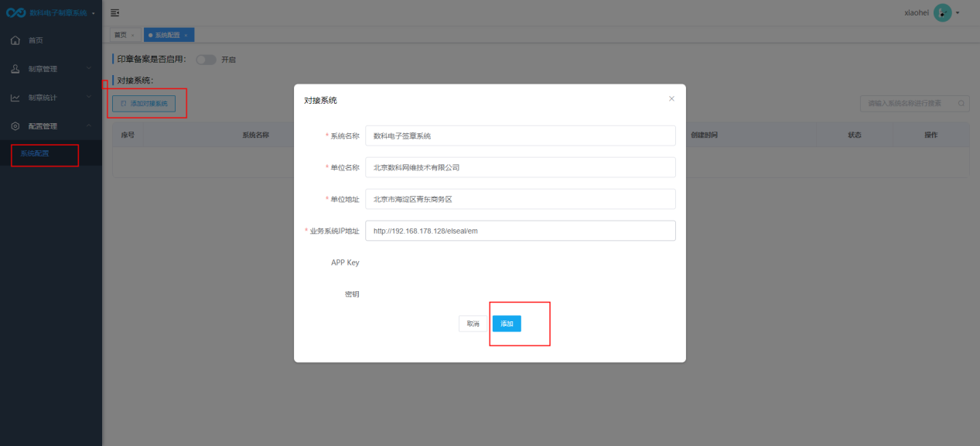The width and height of the screenshot is (980, 446).
Task: Click the chart icon beside 制章统计
Action: point(15,98)
